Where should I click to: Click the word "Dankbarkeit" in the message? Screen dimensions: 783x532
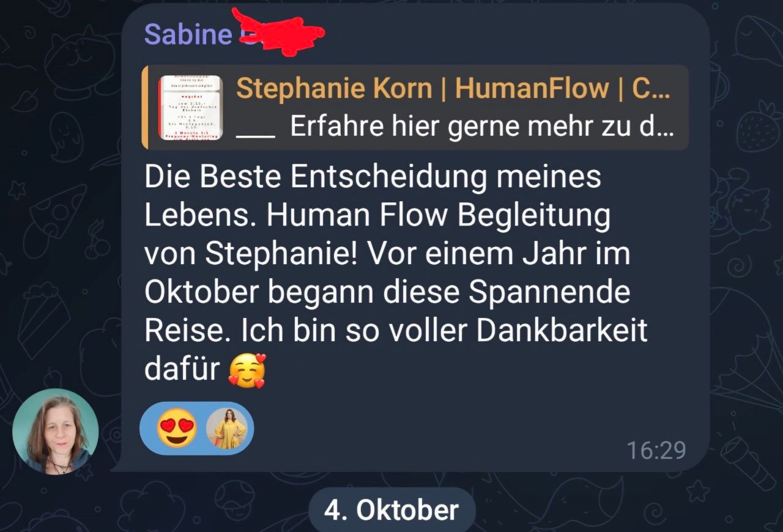[562, 331]
